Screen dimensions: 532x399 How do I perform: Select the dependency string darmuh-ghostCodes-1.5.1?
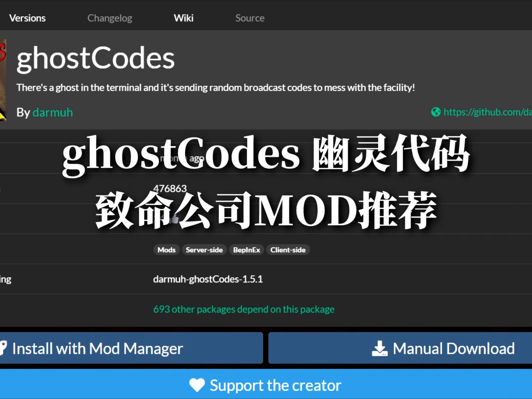click(x=208, y=279)
